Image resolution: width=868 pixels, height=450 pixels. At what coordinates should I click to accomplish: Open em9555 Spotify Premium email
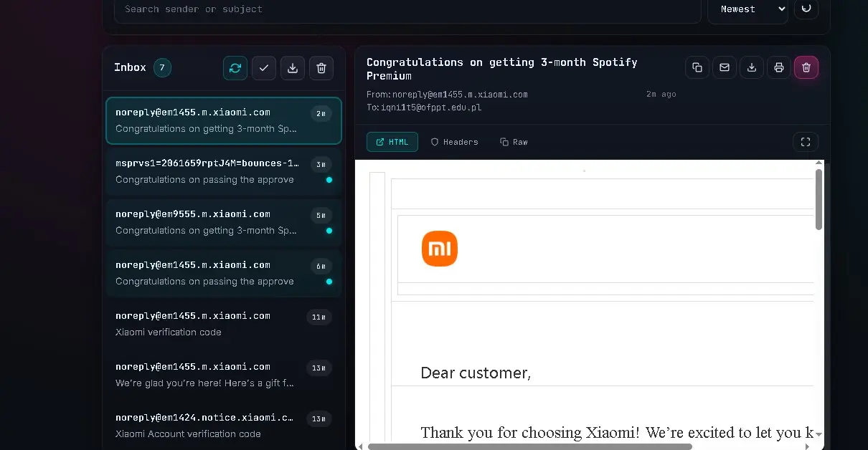click(224, 222)
